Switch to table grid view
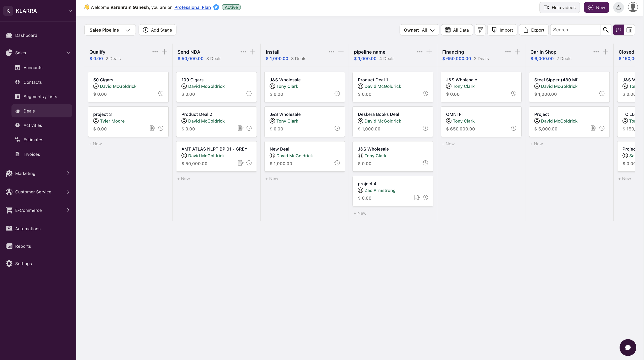Viewport: 644px width, 360px height. click(629, 30)
